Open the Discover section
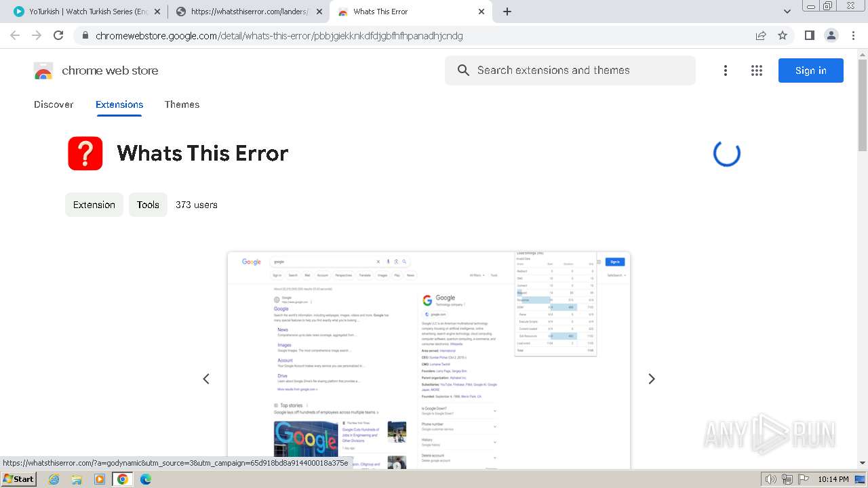This screenshot has width=868, height=488. 54,104
